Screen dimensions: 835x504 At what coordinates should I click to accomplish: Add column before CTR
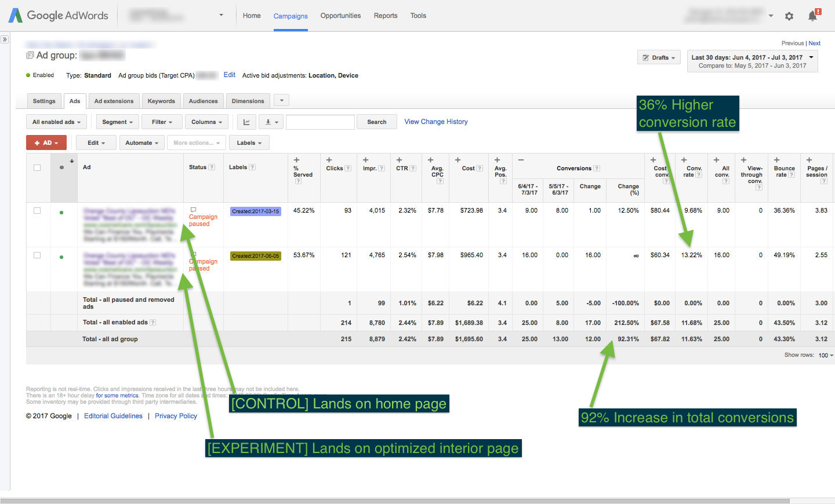(x=400, y=160)
